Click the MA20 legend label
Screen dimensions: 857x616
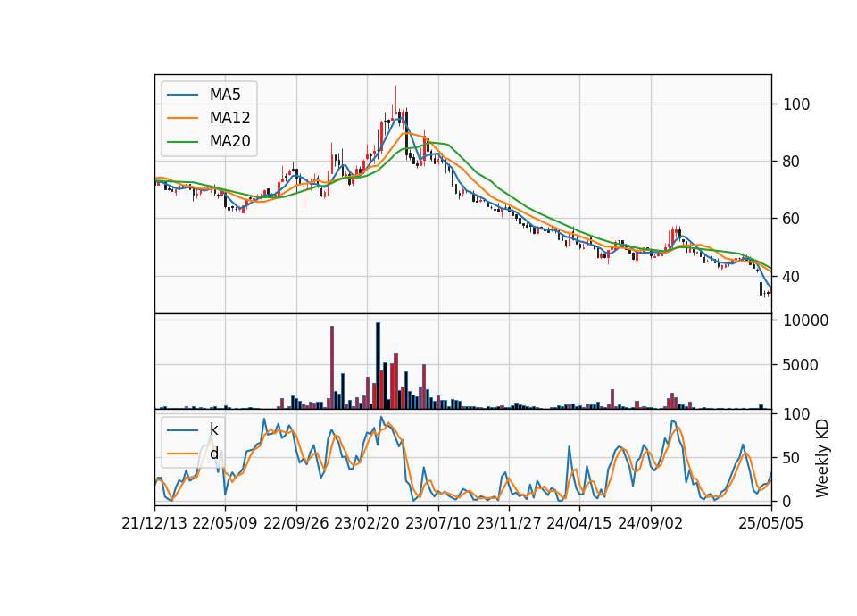pyautogui.click(x=229, y=141)
